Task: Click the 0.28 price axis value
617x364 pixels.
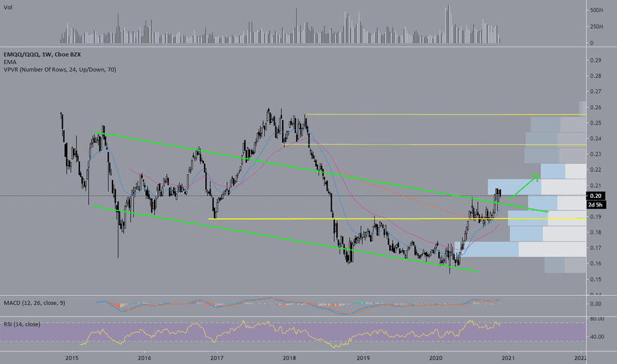Action: 596,76
